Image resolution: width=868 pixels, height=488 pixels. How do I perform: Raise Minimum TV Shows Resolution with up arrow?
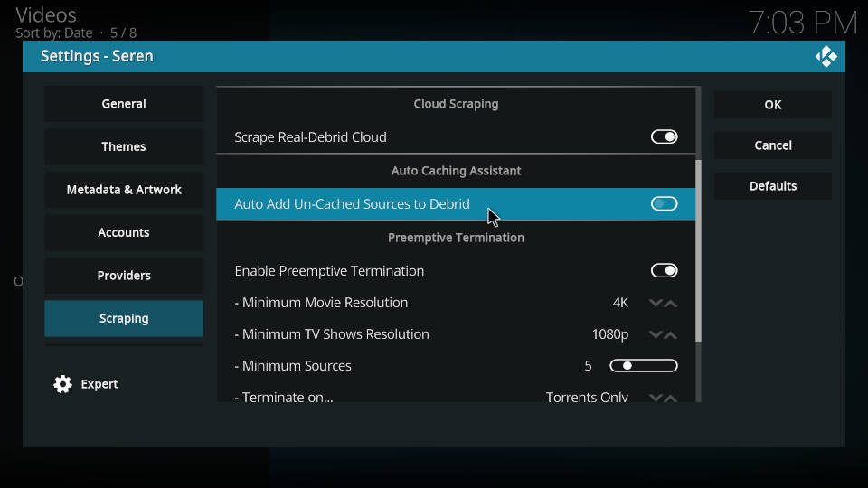pos(671,334)
